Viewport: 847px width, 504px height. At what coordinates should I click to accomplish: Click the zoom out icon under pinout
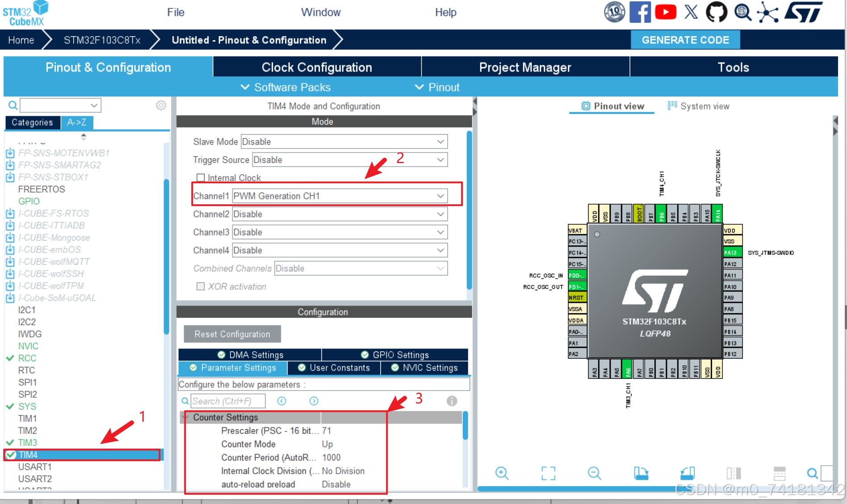(594, 473)
